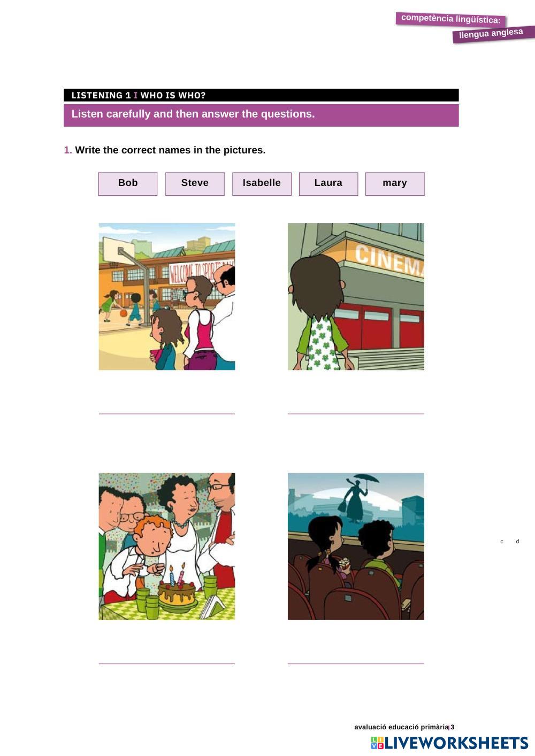Image resolution: width=535 pixels, height=756 pixels.
Task: Click the llengua anglesa tag
Action: (493, 34)
